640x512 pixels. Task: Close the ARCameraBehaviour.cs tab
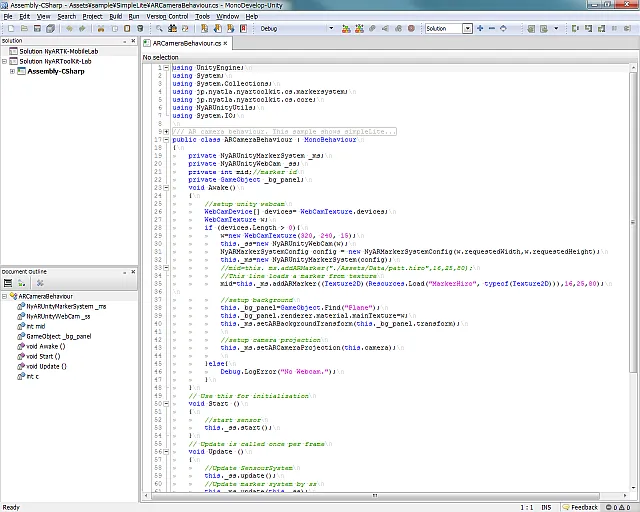click(x=225, y=43)
